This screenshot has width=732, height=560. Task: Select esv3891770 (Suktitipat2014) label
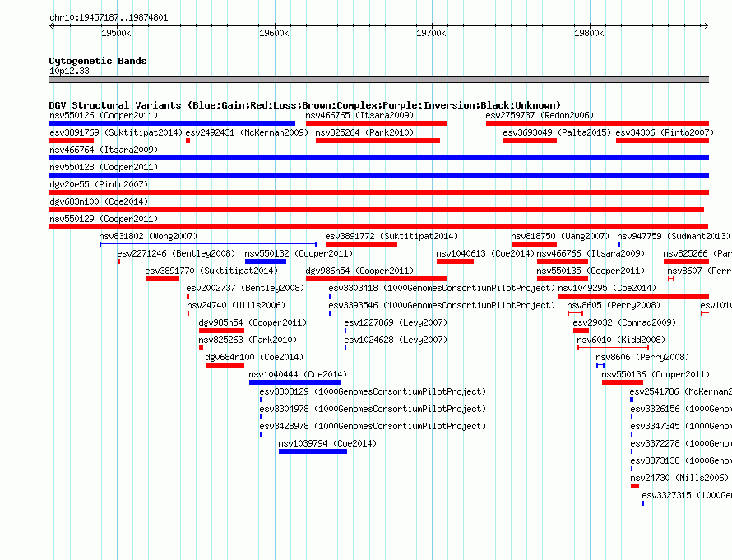211,271
